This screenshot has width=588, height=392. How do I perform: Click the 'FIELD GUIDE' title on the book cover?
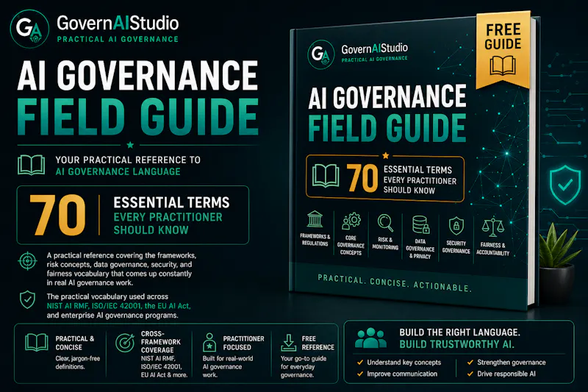387,128
